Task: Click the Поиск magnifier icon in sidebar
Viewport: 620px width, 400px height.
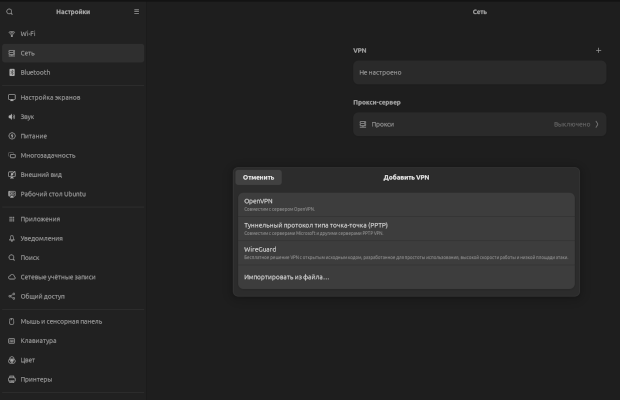Action: coord(12,258)
